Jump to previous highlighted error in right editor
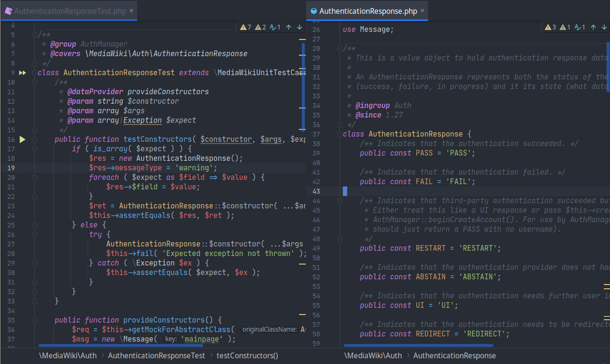Image resolution: width=610 pixels, height=364 pixels. point(593,28)
